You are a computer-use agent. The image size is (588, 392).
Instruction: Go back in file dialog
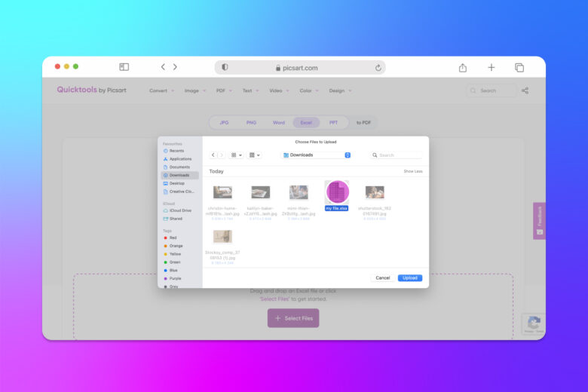tap(213, 155)
